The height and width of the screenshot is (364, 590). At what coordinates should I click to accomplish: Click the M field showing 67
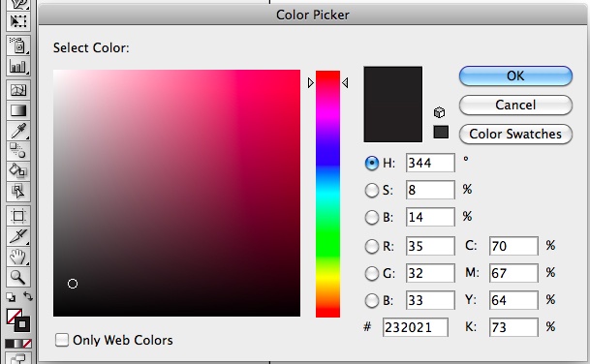[513, 273]
